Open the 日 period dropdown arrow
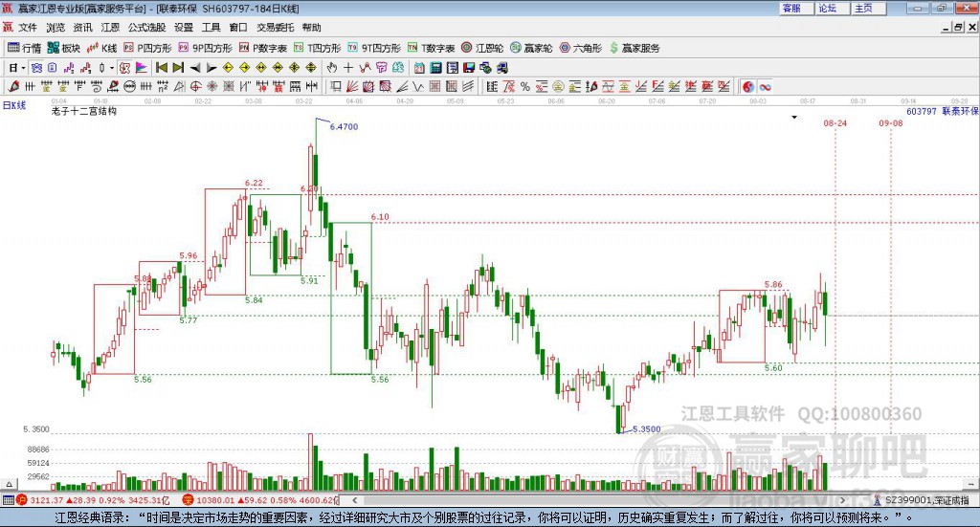Screen dimensions: 980x527 (x=23, y=68)
